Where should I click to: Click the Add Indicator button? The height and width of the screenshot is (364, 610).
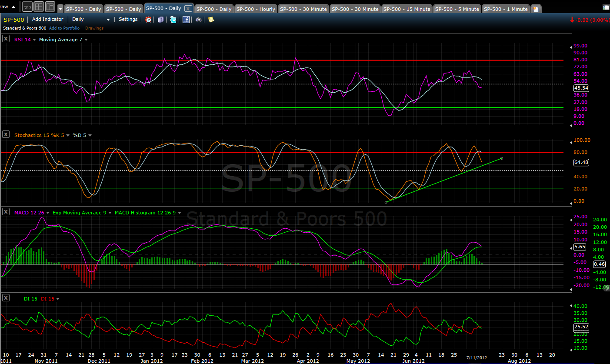pyautogui.click(x=48, y=19)
